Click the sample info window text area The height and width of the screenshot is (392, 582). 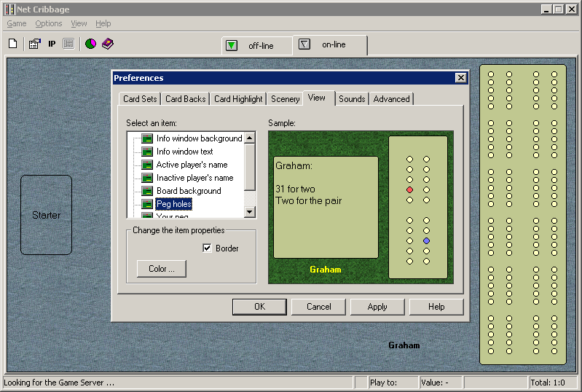click(326, 207)
